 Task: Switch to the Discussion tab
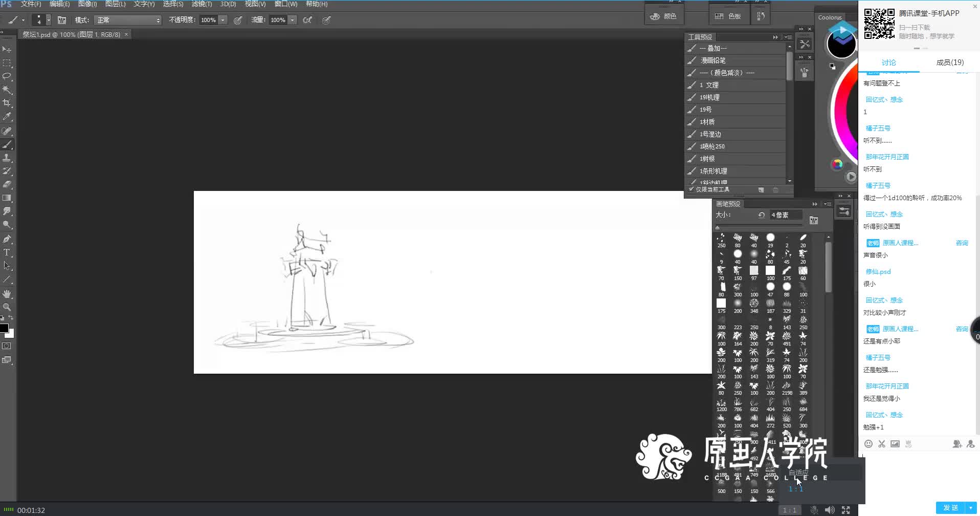point(888,62)
